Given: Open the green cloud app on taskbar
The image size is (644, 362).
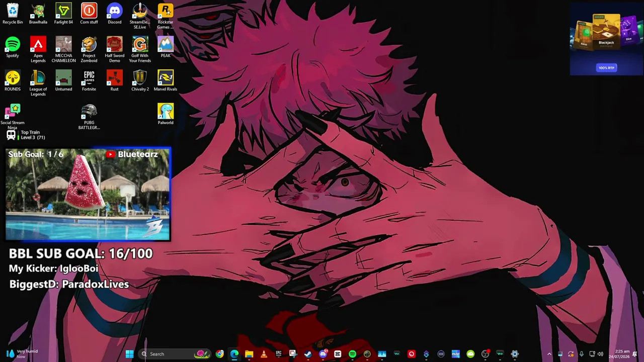Looking at the screenshot, I should tap(470, 354).
